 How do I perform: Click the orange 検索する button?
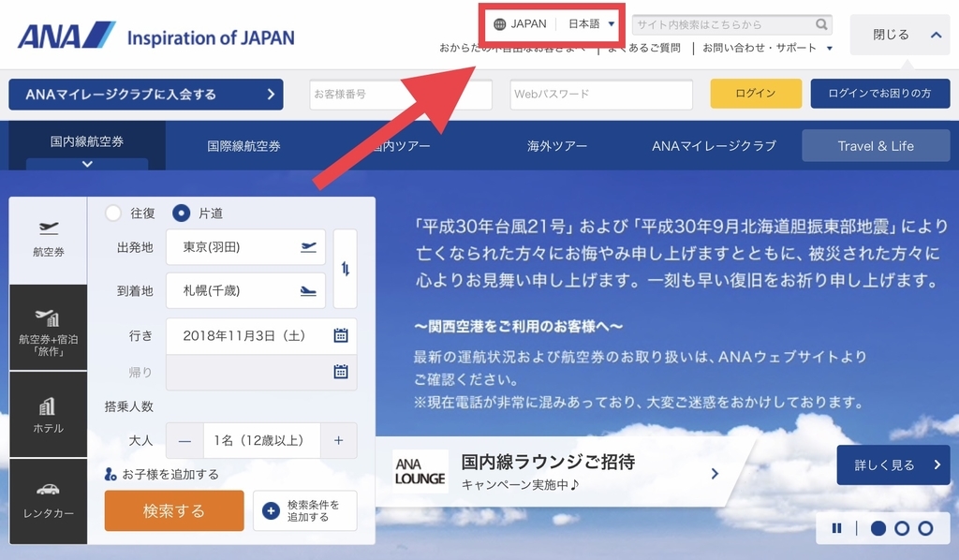(x=173, y=510)
